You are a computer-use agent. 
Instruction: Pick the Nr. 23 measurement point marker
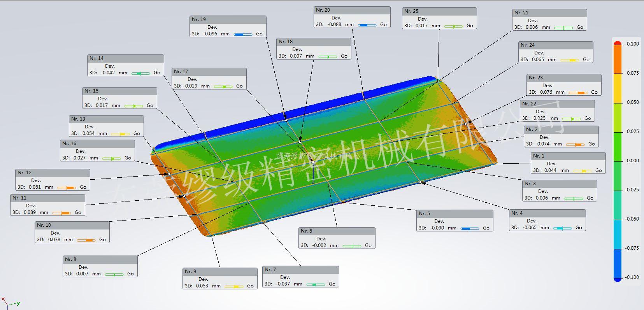point(466,124)
